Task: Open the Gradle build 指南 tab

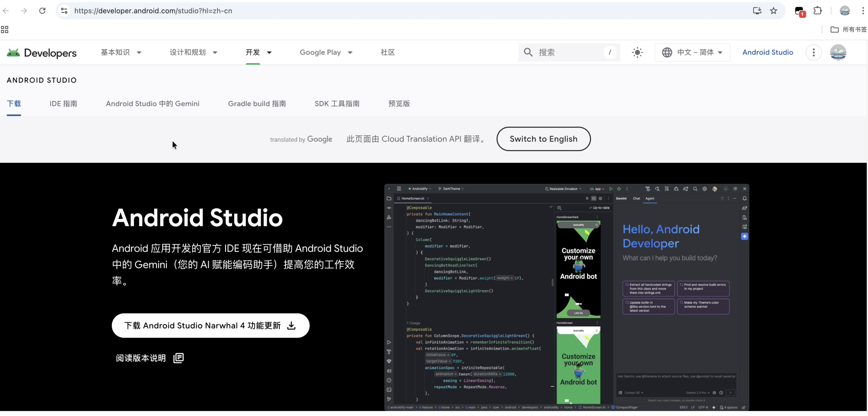Action: click(257, 104)
